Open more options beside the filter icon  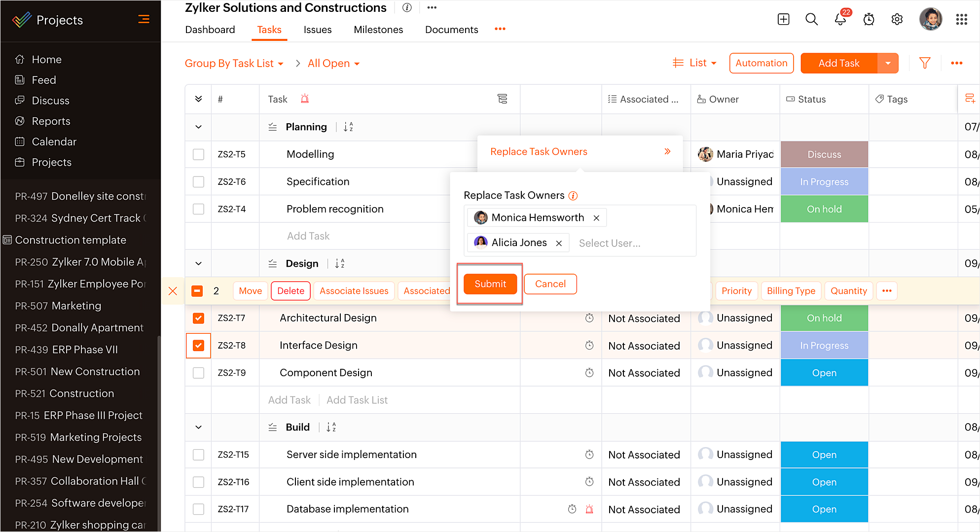pyautogui.click(x=957, y=63)
